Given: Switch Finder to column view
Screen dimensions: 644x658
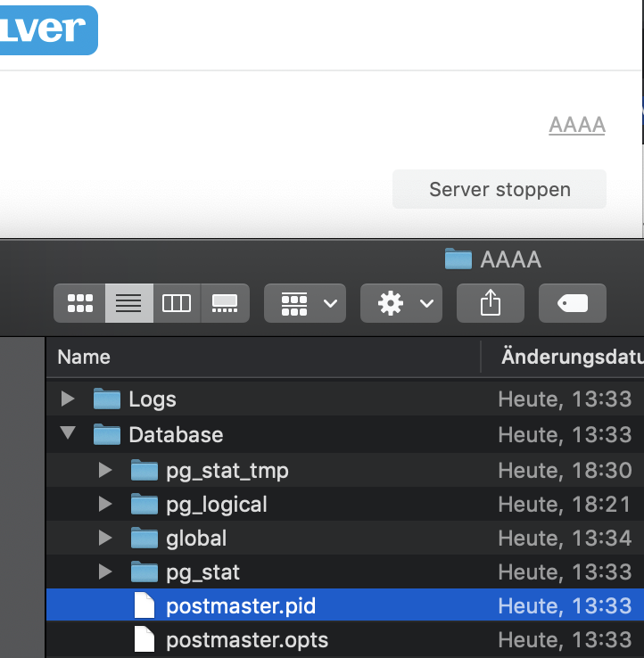Looking at the screenshot, I should [x=177, y=303].
